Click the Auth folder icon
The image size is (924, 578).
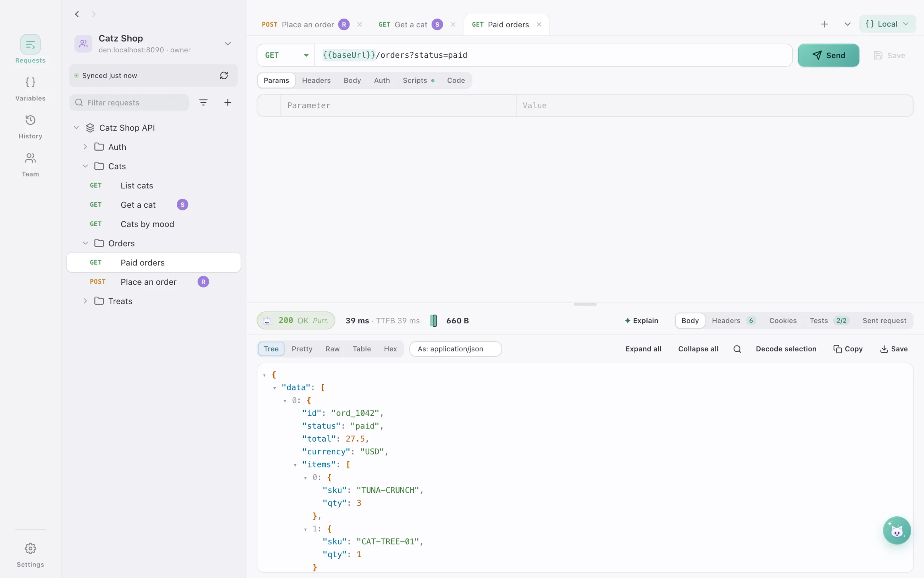coord(99,147)
